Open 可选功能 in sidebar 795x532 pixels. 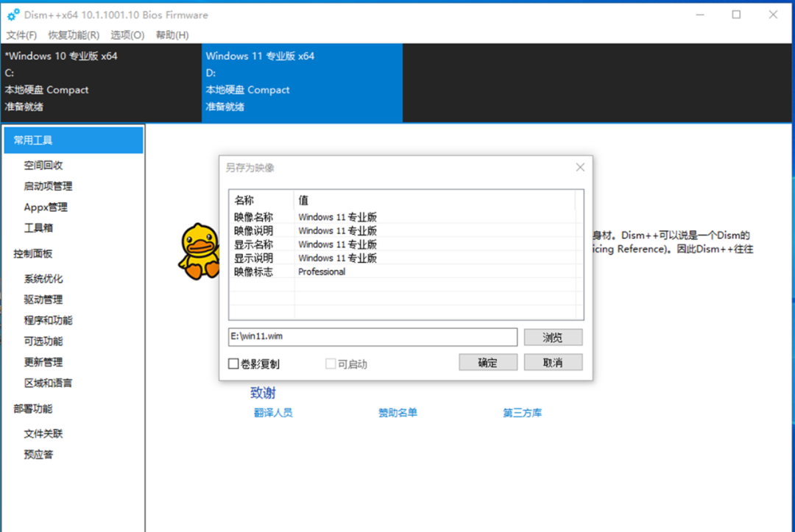pyautogui.click(x=43, y=341)
